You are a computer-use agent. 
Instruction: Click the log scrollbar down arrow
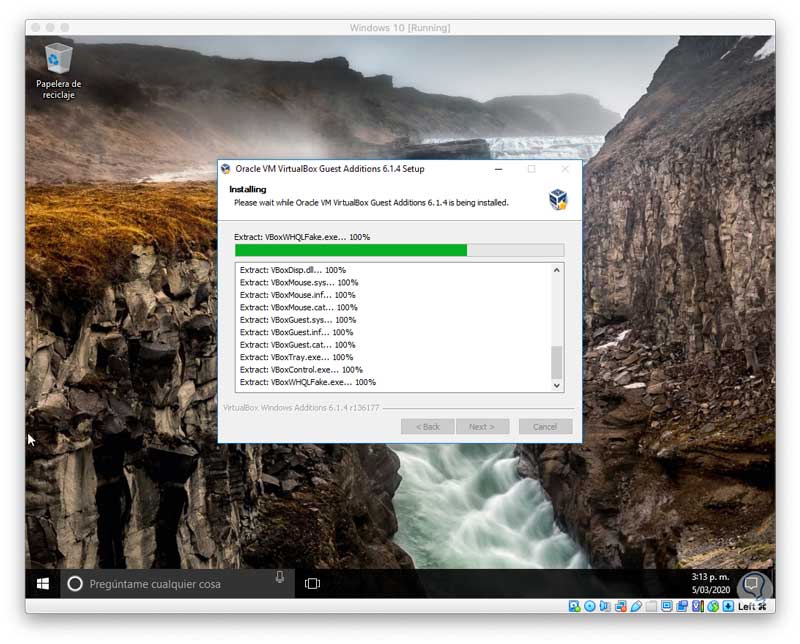[x=557, y=386]
